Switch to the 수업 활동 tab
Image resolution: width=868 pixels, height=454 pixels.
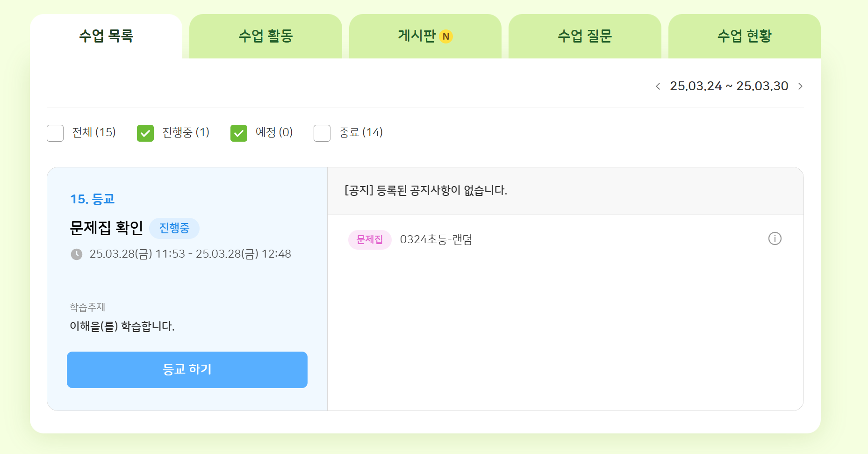click(265, 36)
